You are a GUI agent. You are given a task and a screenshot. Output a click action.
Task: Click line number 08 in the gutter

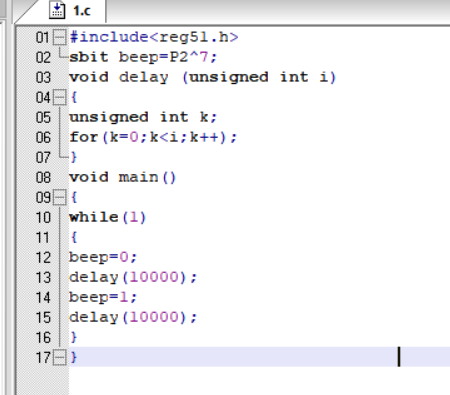43,177
